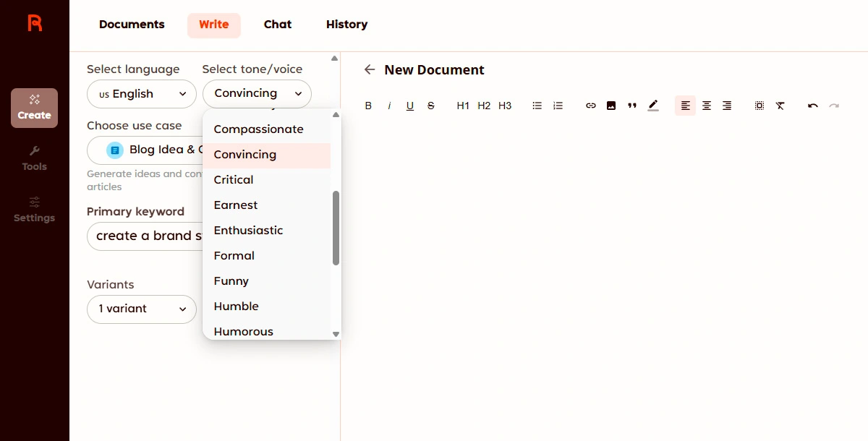
Task: Align text to the right
Action: tap(727, 106)
